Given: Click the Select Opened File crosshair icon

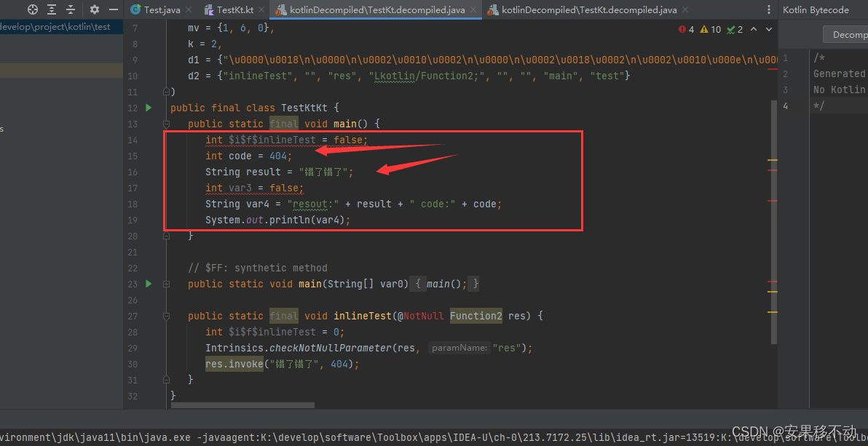Looking at the screenshot, I should pos(33,9).
